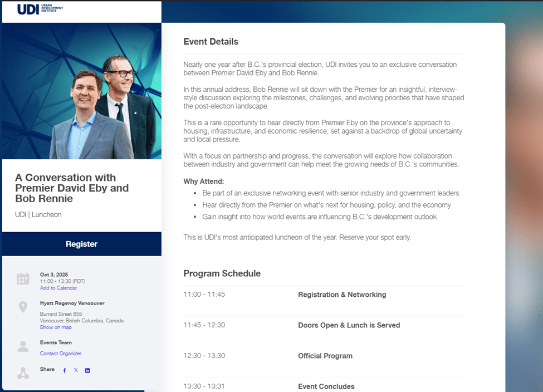Select the Official Program schedule row
This screenshot has height=392, width=543.
325,356
